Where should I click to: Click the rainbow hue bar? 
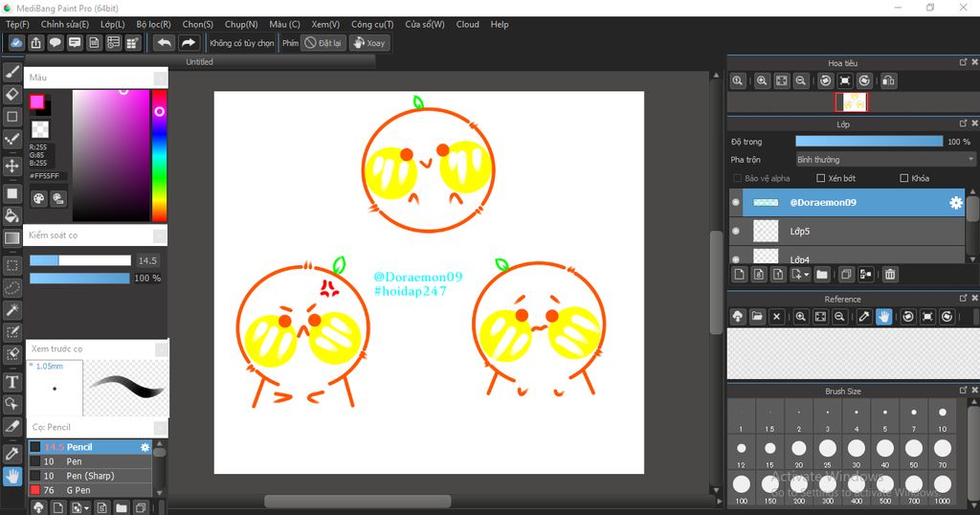(160, 156)
